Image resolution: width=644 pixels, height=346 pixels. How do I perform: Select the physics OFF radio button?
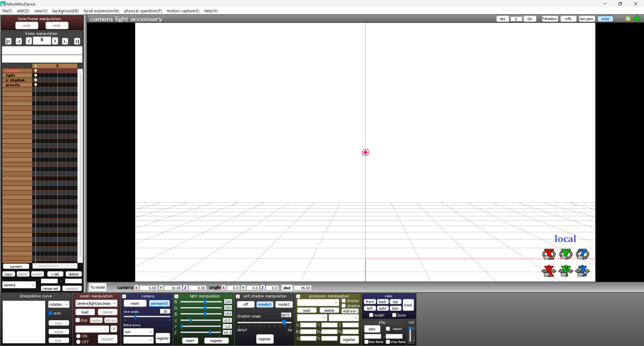click(78, 342)
